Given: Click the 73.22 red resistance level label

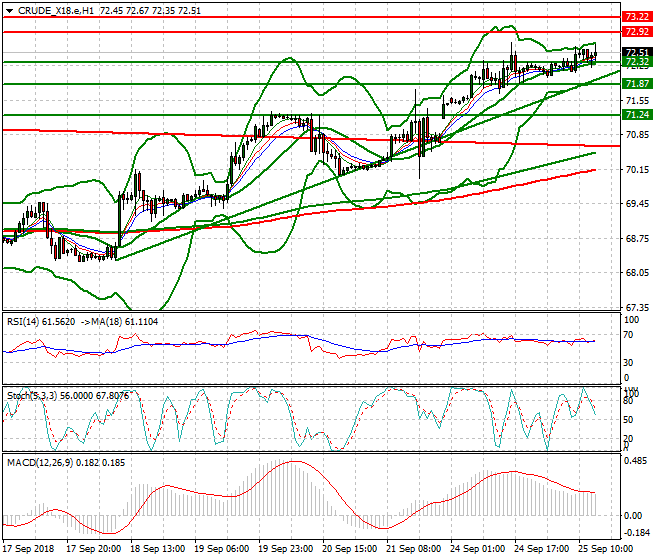Looking at the screenshot, I should click(x=637, y=17).
